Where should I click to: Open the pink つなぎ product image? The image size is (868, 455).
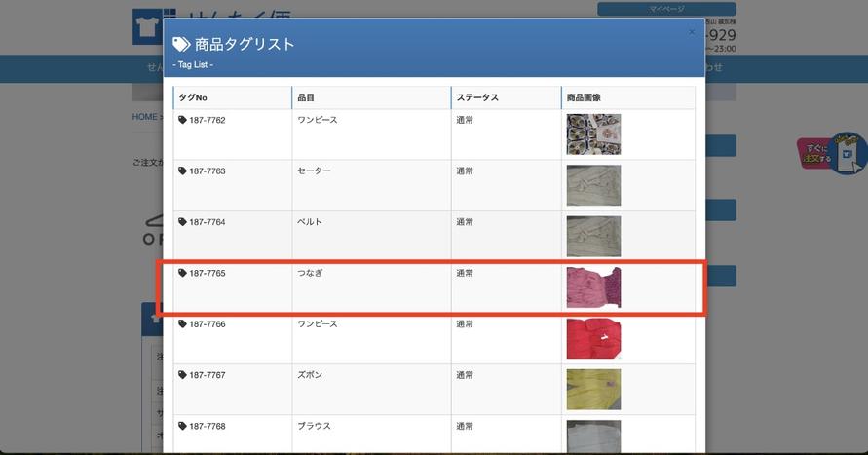point(593,287)
